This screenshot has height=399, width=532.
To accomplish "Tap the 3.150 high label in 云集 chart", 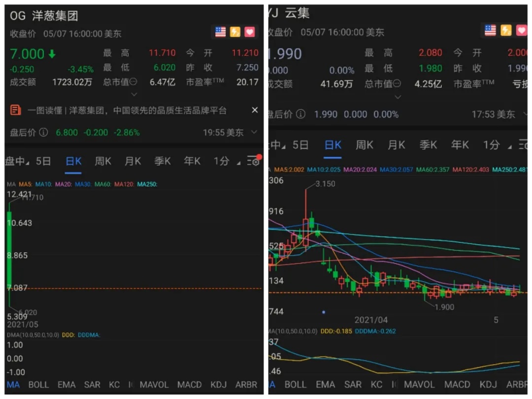I will (325, 184).
